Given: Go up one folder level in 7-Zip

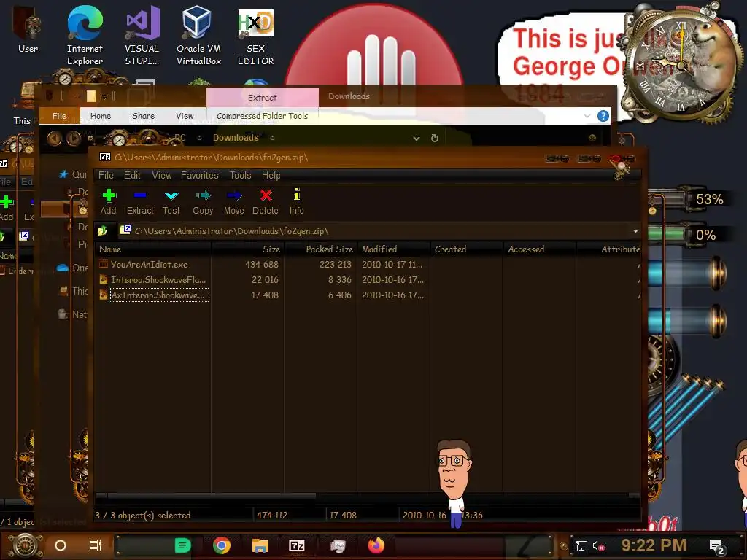Looking at the screenshot, I should point(102,231).
